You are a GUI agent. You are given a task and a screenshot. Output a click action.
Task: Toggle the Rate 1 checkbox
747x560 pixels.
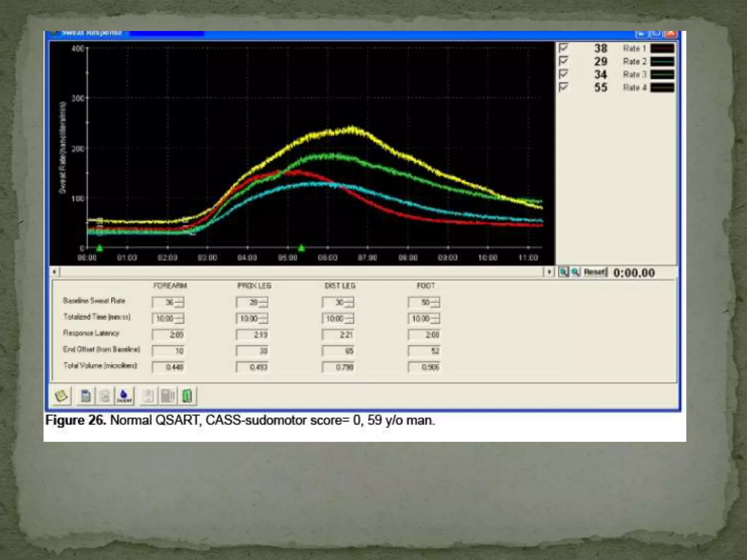click(x=564, y=48)
